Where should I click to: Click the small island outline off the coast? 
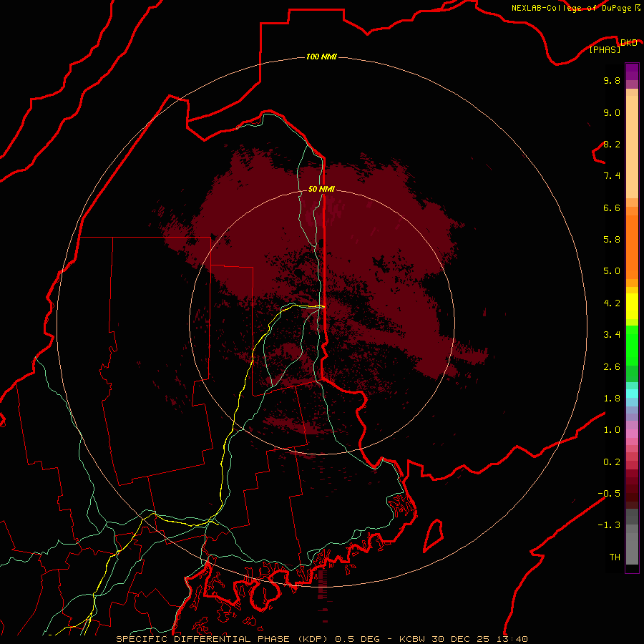(434, 536)
